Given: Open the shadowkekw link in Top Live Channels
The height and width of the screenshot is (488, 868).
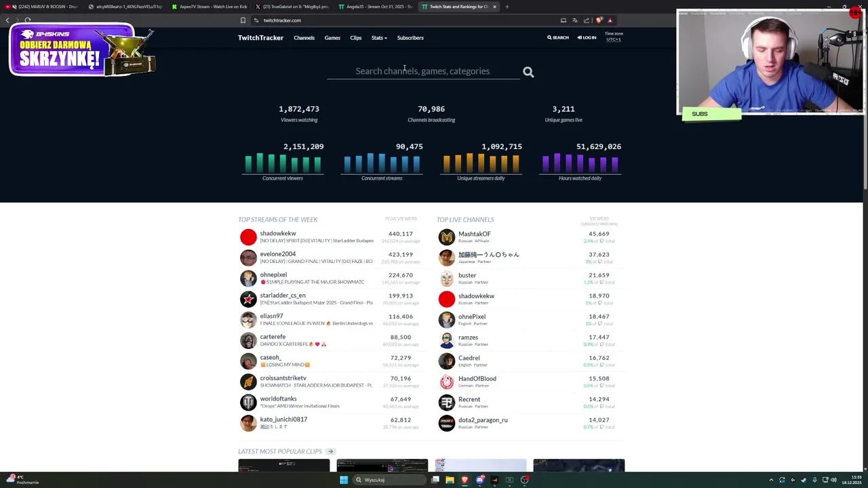Looking at the screenshot, I should tap(476, 296).
